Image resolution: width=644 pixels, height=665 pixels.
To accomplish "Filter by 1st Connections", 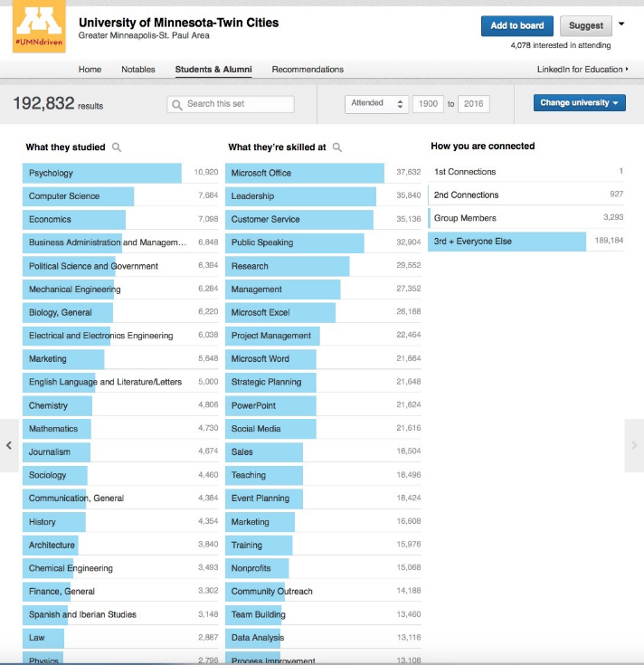I will tap(526, 172).
